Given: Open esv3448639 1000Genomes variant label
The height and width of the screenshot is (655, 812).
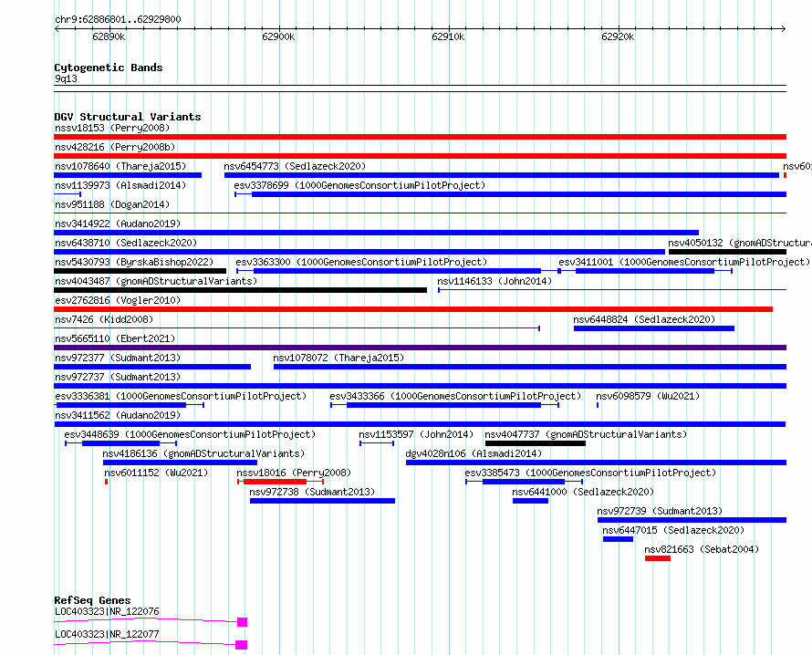Looking at the screenshot, I should click(190, 434).
